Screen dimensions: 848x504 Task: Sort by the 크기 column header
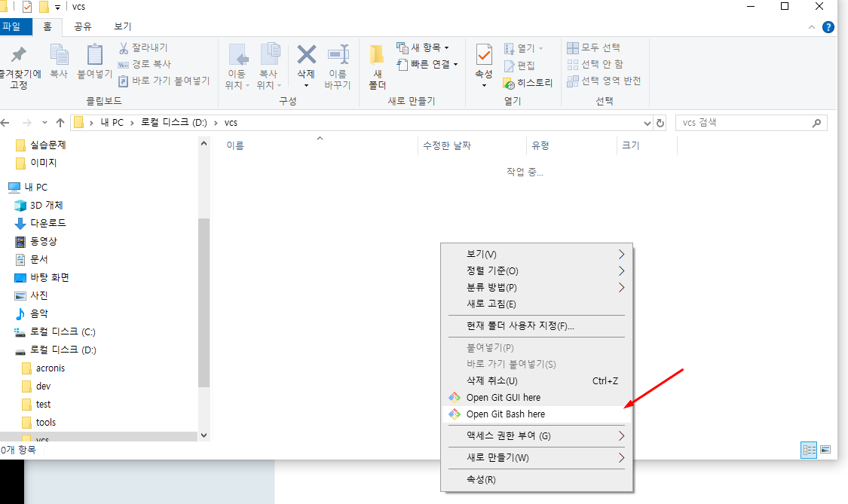point(631,145)
